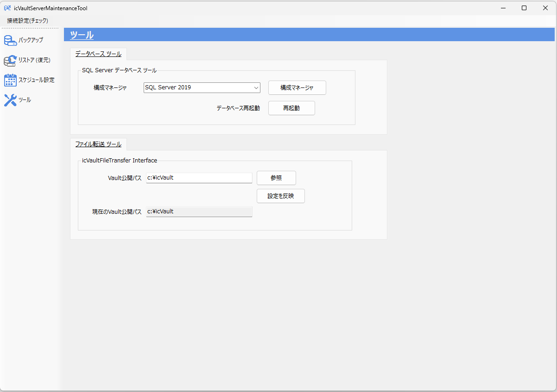Switch to the データベース ツール tab
The height and width of the screenshot is (392, 557).
pyautogui.click(x=98, y=54)
